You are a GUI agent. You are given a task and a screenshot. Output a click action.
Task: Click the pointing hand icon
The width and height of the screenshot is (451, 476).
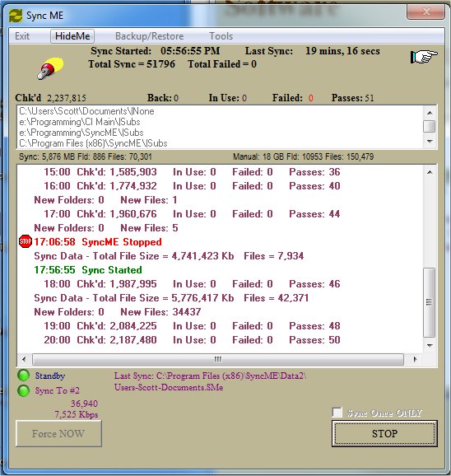tap(424, 57)
